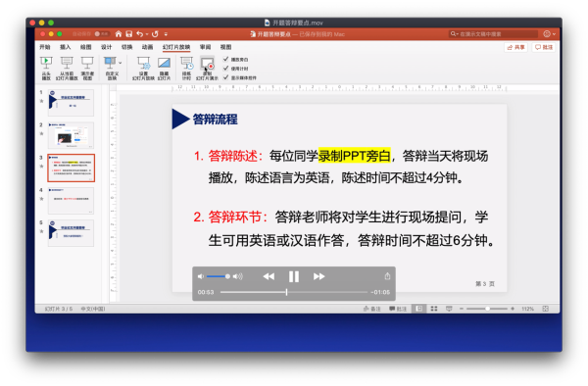Click Record Slide Show (录制幻灯片演示)
This screenshot has height=386, width=588.
(x=207, y=68)
